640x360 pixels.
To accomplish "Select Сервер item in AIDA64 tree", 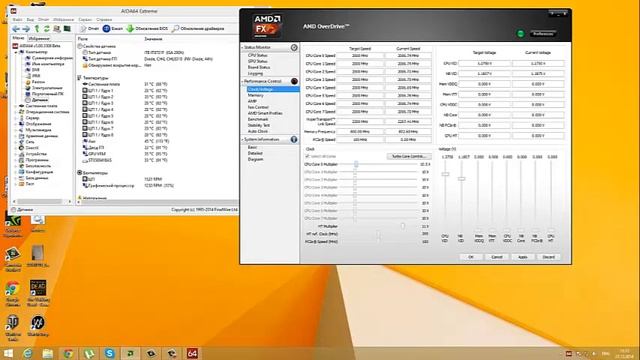I will [x=33, y=118].
